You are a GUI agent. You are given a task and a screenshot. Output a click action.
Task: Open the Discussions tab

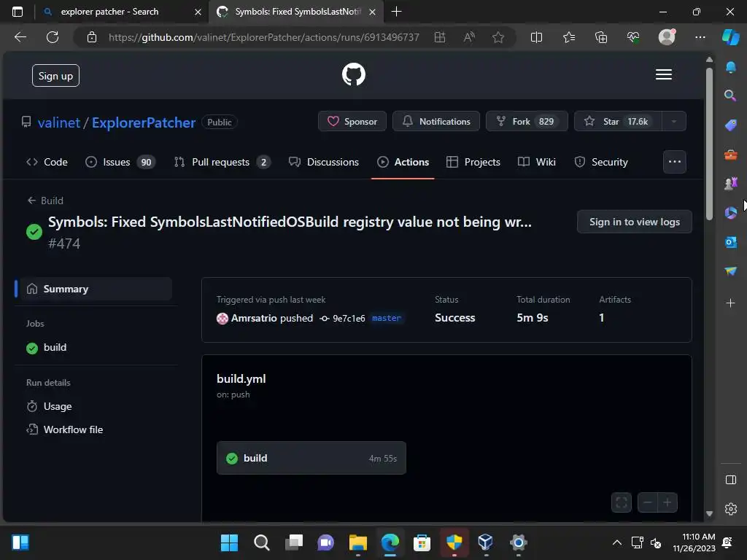pyautogui.click(x=323, y=162)
